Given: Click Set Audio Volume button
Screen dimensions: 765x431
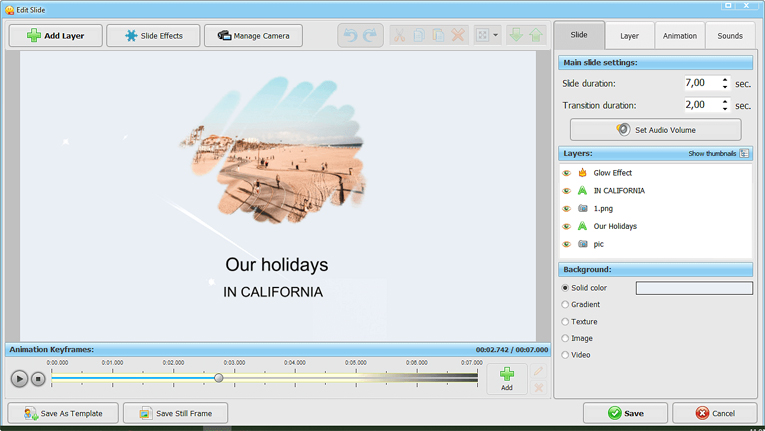Looking at the screenshot, I should pos(655,130).
